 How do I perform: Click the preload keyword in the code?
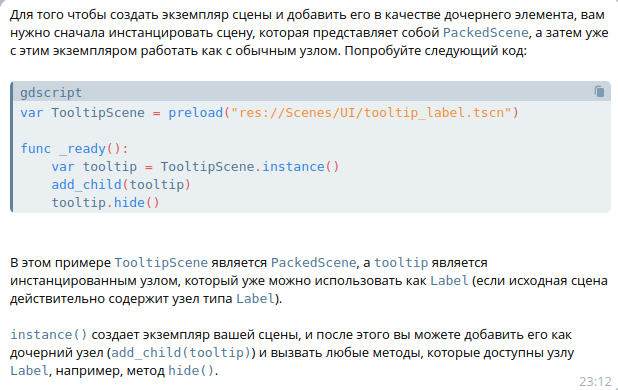coord(195,113)
